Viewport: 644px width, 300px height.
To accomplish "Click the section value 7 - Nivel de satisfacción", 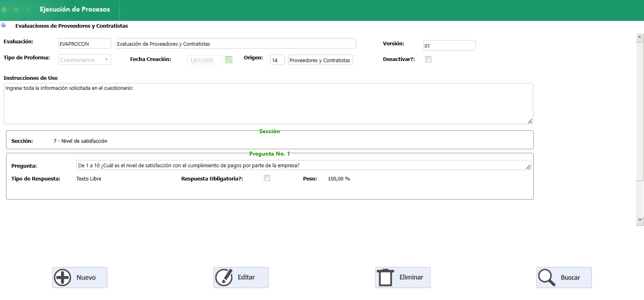I will [80, 141].
